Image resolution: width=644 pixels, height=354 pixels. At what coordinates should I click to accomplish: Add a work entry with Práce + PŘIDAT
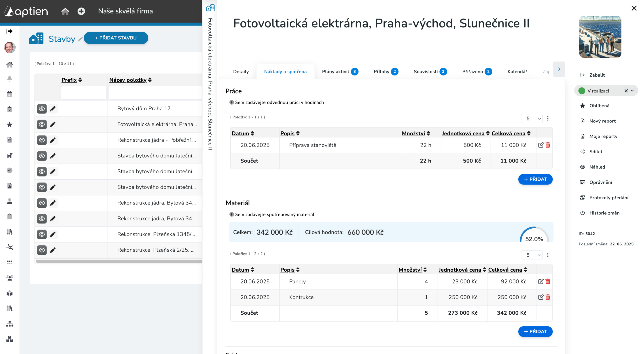(x=535, y=179)
